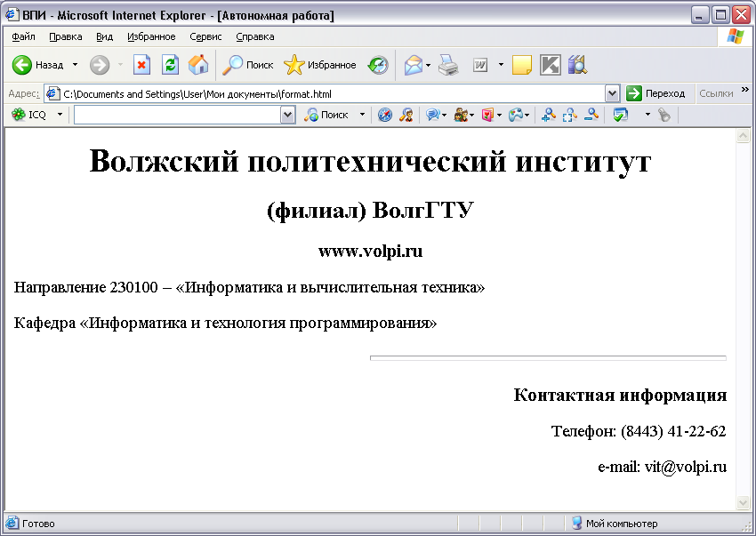Open the Правка menu
756x536 pixels.
(x=66, y=36)
